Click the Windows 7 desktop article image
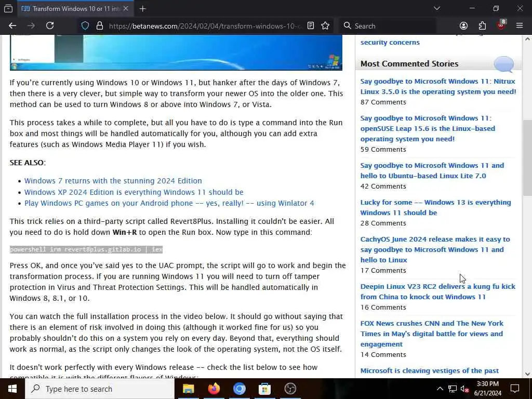The width and height of the screenshot is (532, 399). (176, 52)
